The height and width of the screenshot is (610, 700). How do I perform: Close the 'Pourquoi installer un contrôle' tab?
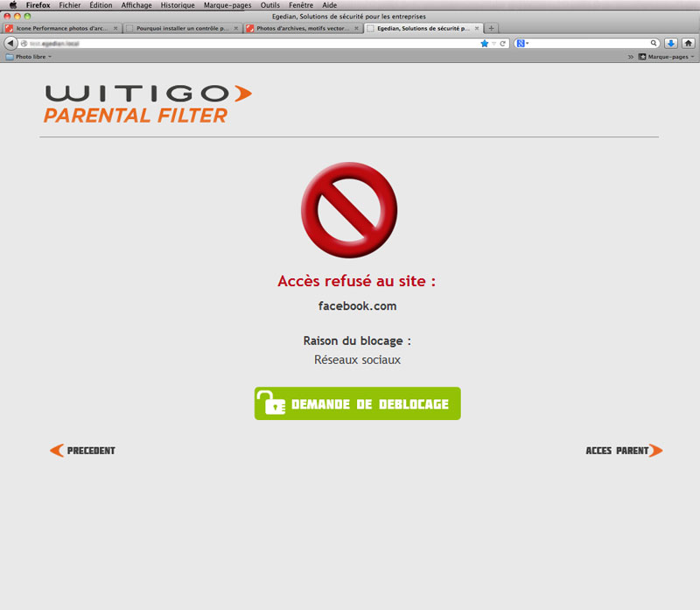(x=235, y=28)
